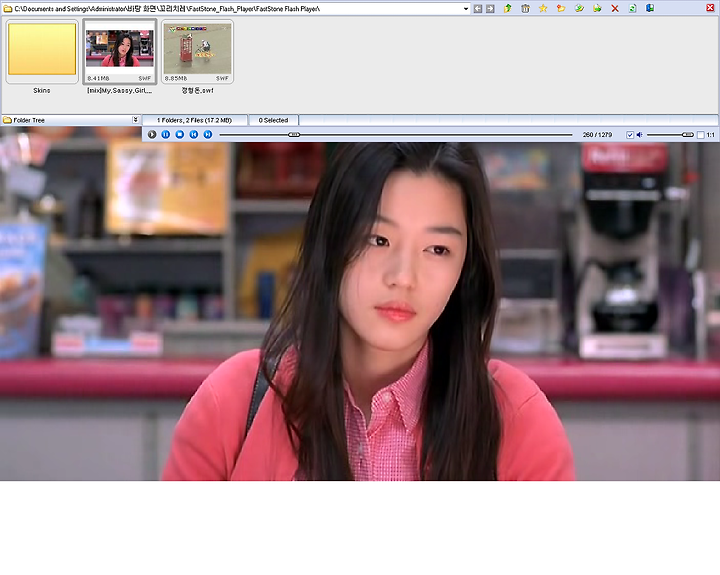
Task: Open the address path dropdown
Action: (466, 9)
